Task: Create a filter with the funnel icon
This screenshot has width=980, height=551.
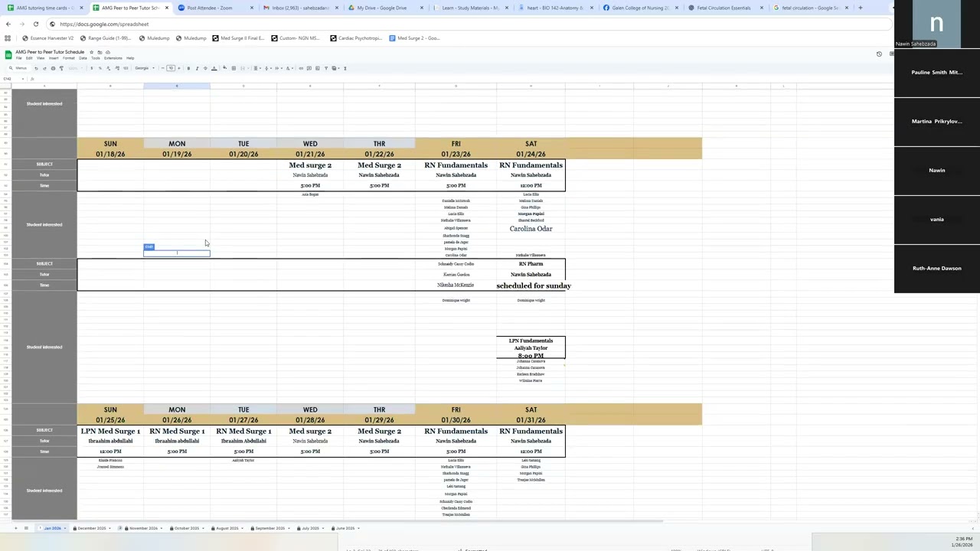Action: pos(325,68)
